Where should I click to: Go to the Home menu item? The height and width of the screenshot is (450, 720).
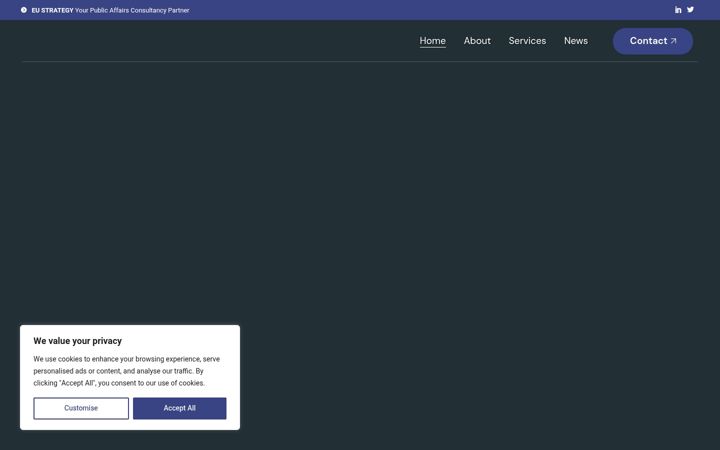pos(433,41)
